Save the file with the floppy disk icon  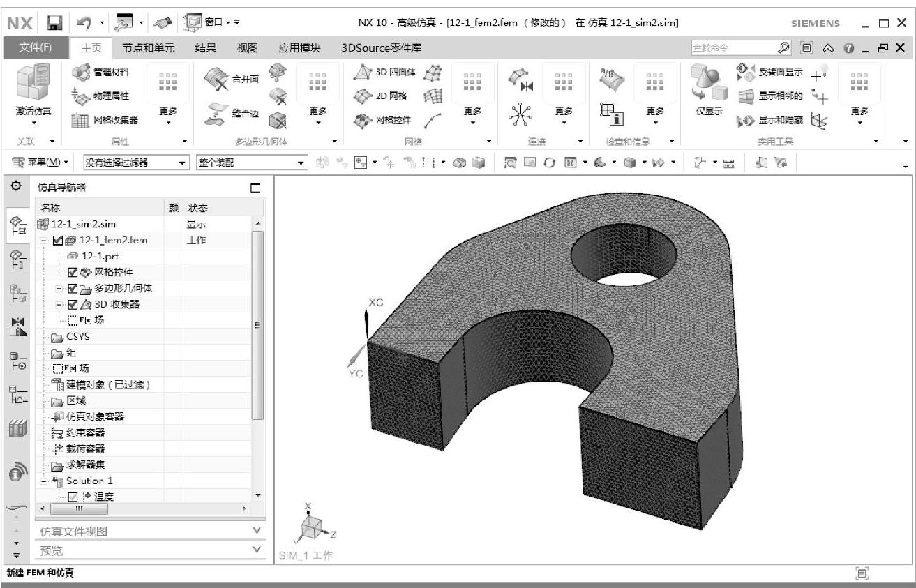click(54, 23)
